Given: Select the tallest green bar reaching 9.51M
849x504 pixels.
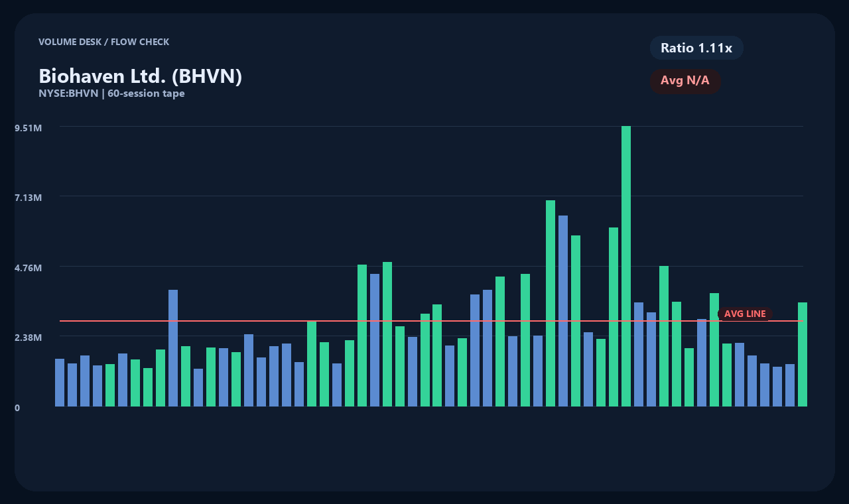Looking at the screenshot, I should [x=626, y=266].
